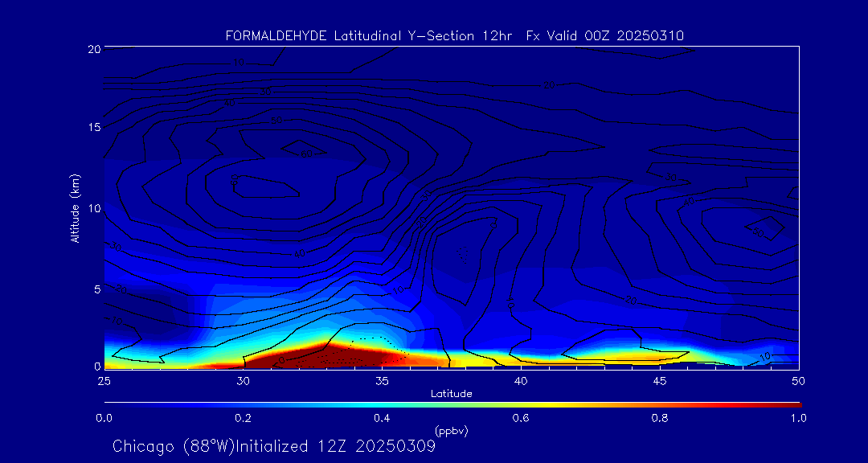Click the altitude tick label 5
The height and width of the screenshot is (463, 868).
[97, 289]
